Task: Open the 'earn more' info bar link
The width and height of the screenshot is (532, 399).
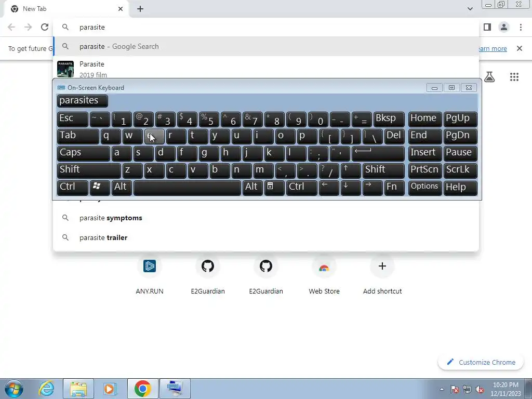Action: pyautogui.click(x=493, y=48)
